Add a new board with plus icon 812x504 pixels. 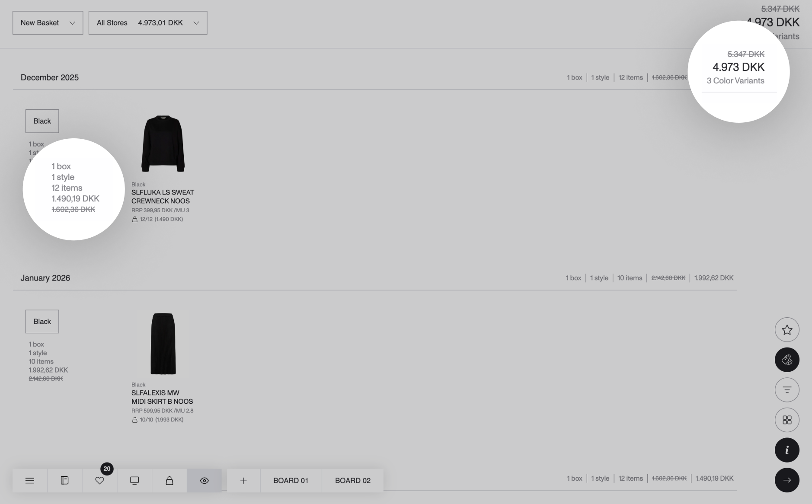pos(243,481)
